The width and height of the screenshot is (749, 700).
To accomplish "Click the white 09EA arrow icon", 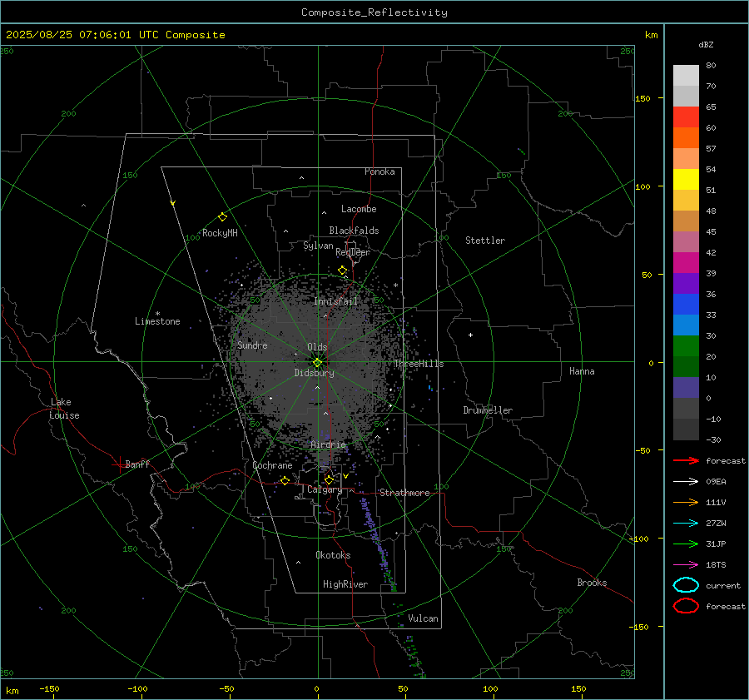I will click(x=686, y=482).
